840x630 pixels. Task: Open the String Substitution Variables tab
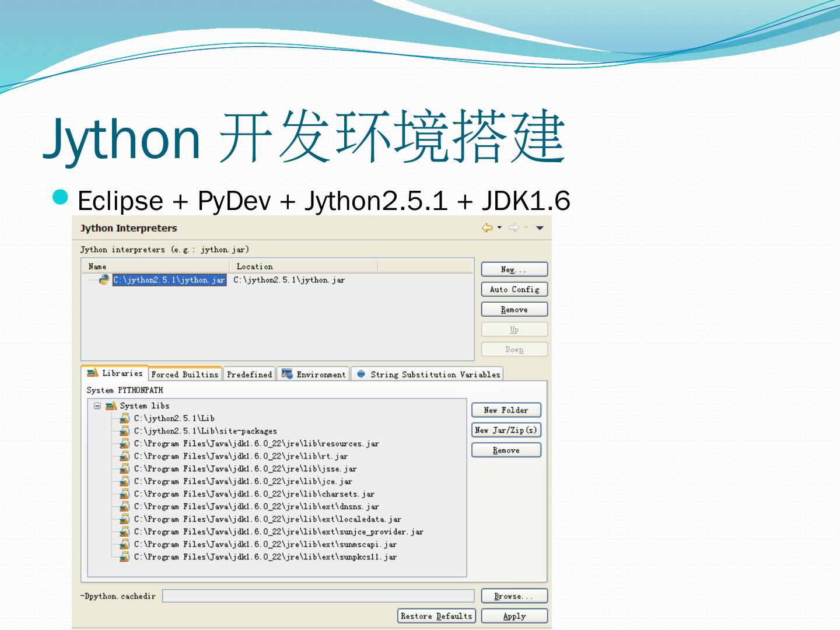(x=428, y=374)
